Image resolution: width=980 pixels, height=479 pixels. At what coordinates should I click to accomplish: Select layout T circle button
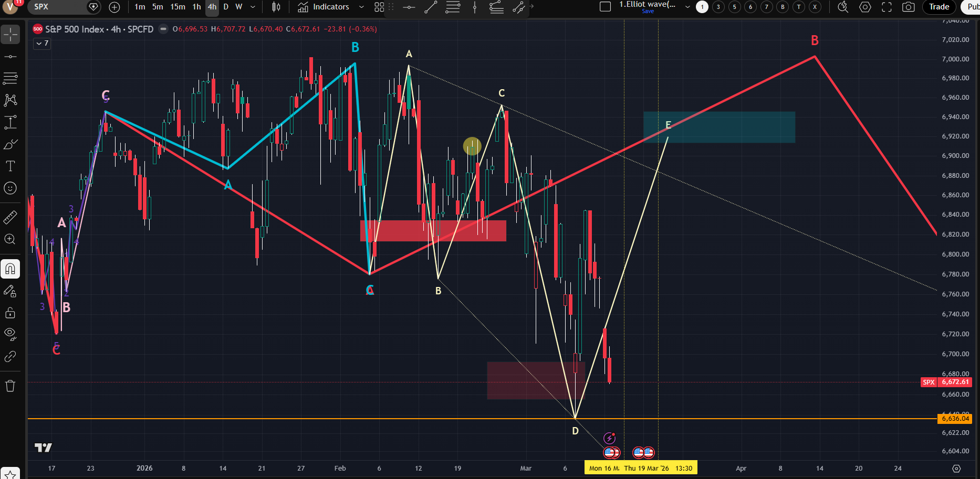coord(799,7)
